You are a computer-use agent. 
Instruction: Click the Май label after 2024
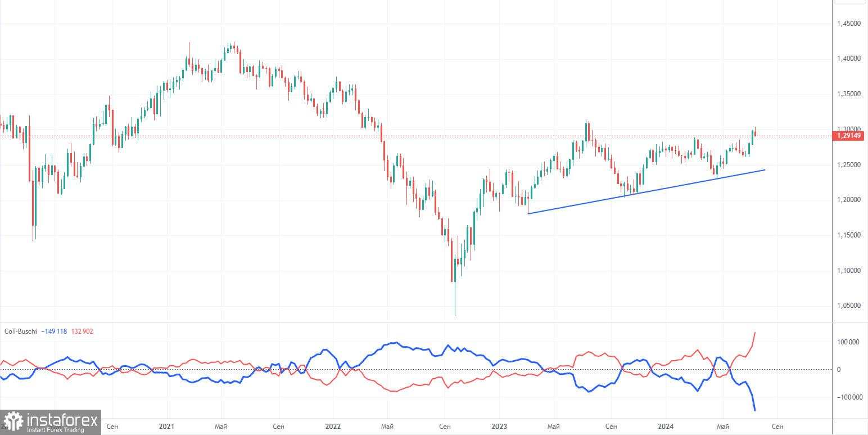pyautogui.click(x=722, y=427)
